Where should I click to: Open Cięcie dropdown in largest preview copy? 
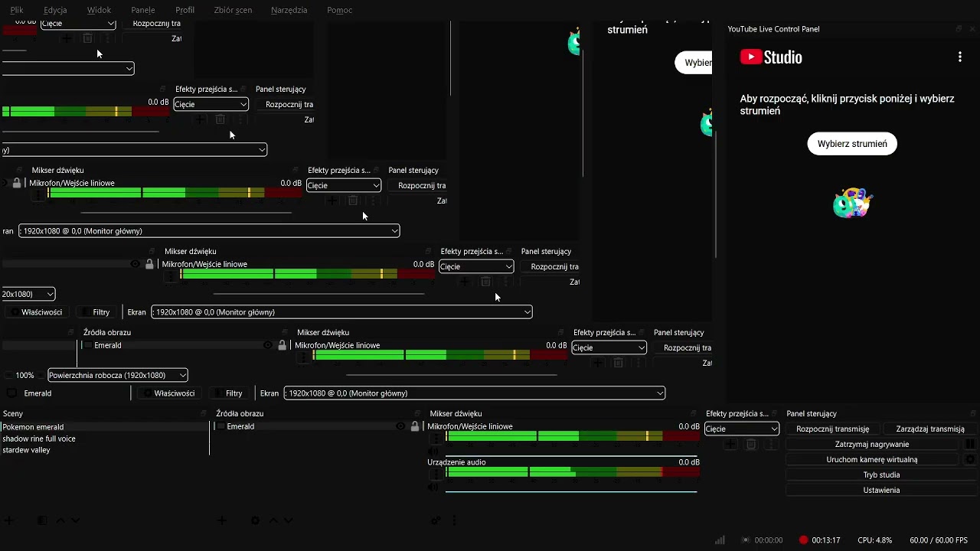coord(609,347)
